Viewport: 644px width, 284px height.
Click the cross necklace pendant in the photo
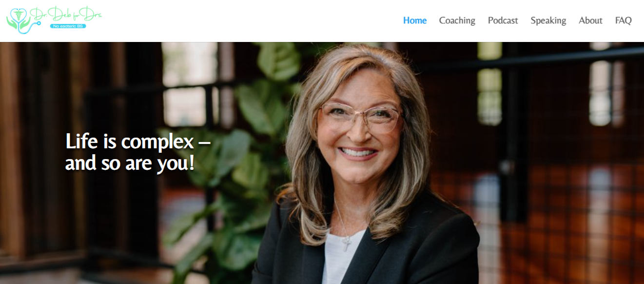click(x=346, y=244)
